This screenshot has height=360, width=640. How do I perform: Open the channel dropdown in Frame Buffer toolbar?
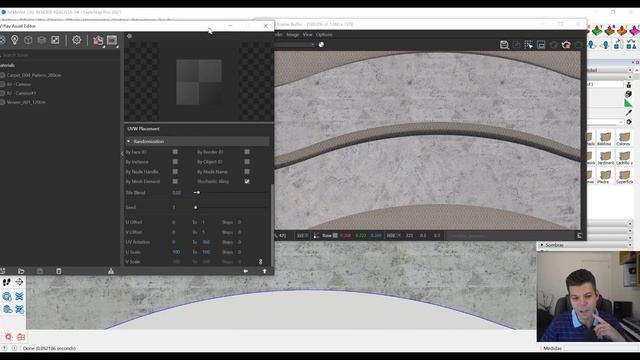coord(294,44)
